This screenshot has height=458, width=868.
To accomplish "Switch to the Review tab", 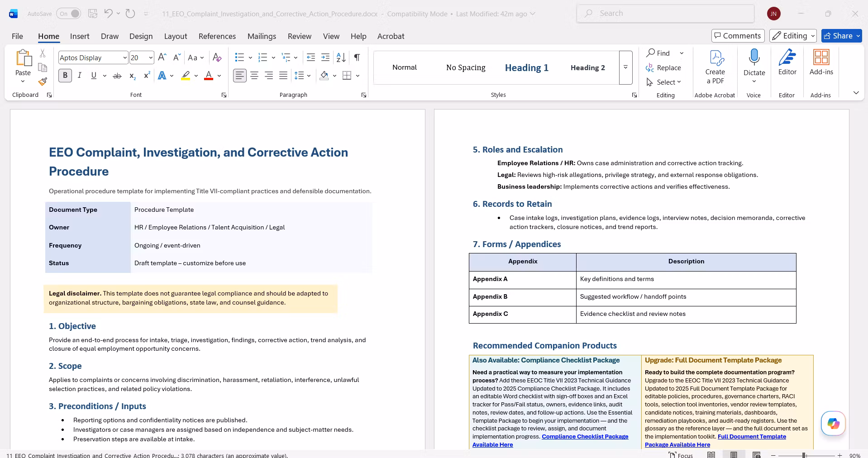I will [300, 36].
